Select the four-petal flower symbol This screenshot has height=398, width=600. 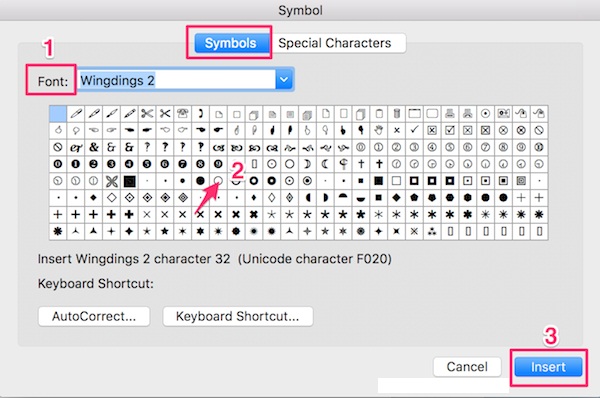(111, 181)
